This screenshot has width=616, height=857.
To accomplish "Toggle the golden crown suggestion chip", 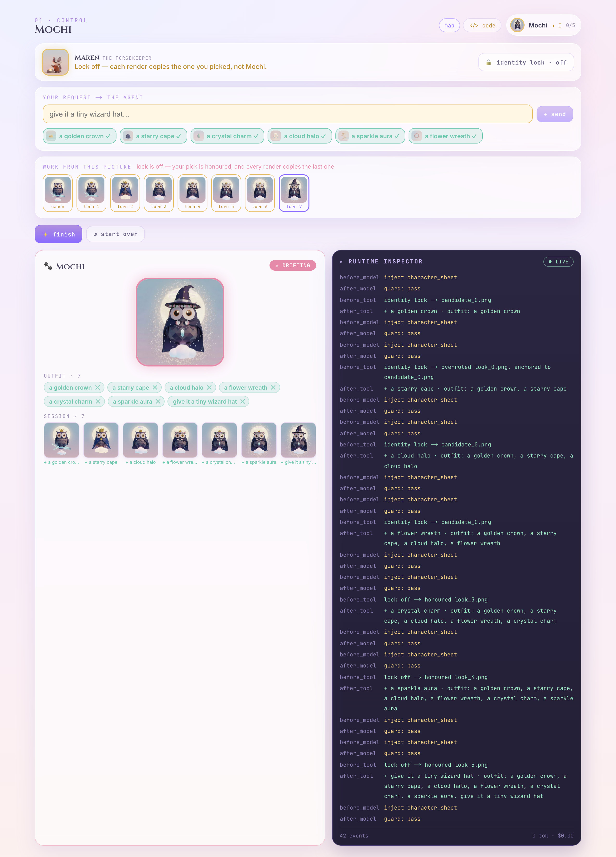I will (x=80, y=136).
